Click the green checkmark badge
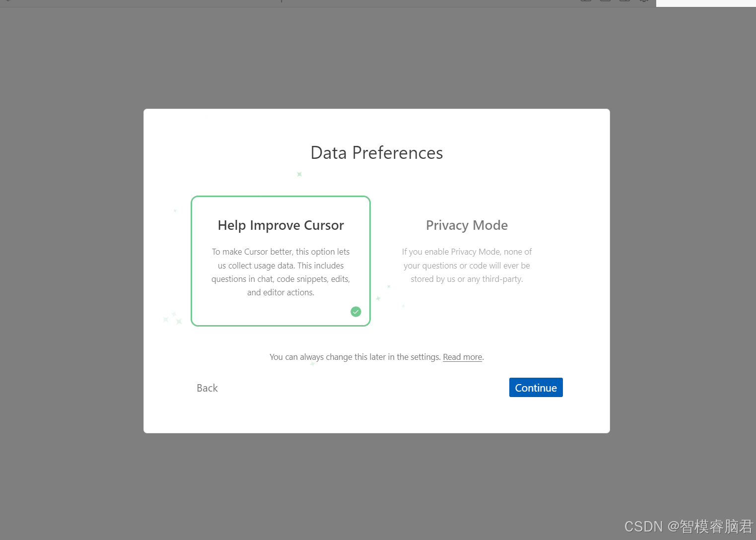The width and height of the screenshot is (756, 540). click(356, 312)
